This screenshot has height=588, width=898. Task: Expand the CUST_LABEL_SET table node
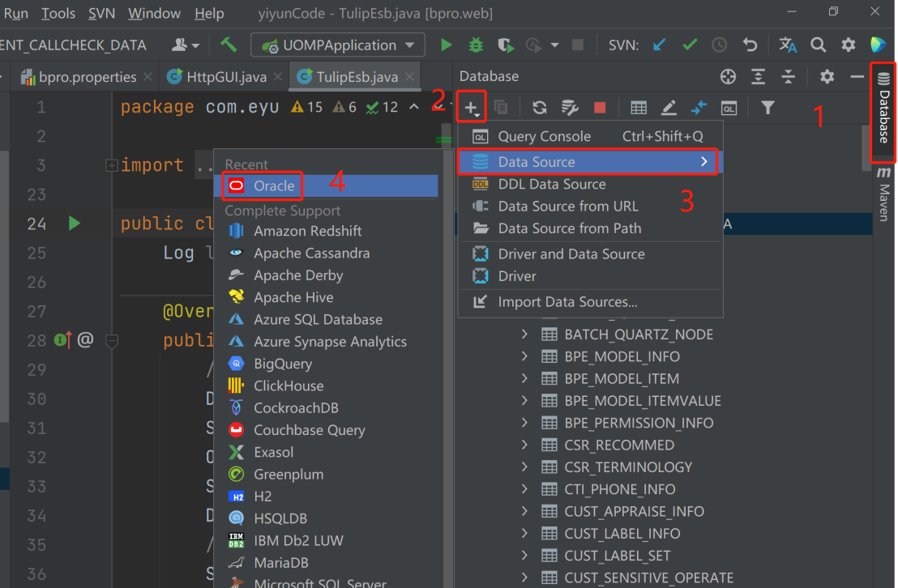coord(524,556)
